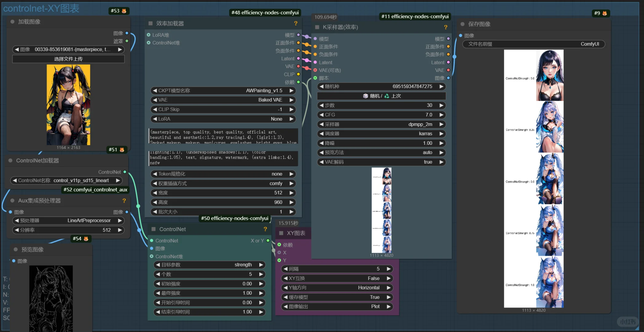Click the 选择文件上传 button
The height and width of the screenshot is (332, 644).
coord(68,59)
